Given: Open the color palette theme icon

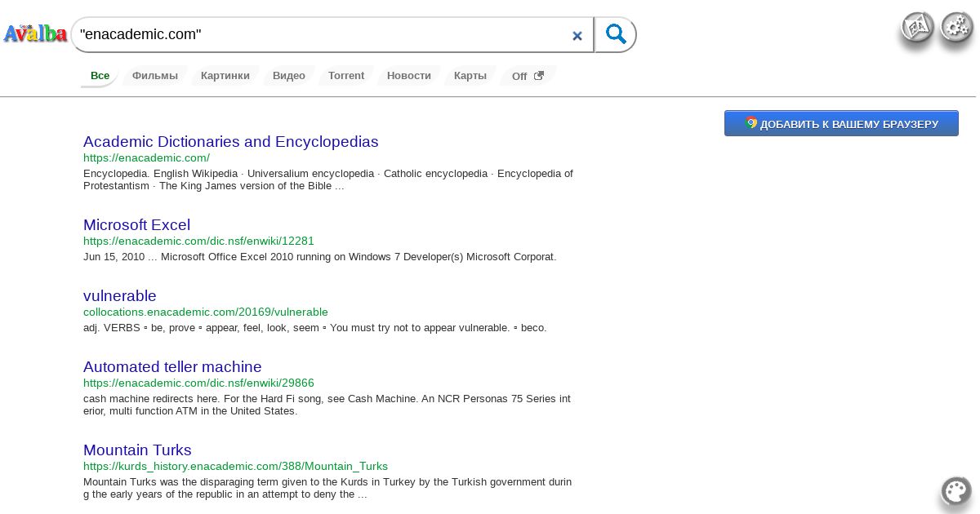Looking at the screenshot, I should [x=956, y=491].
